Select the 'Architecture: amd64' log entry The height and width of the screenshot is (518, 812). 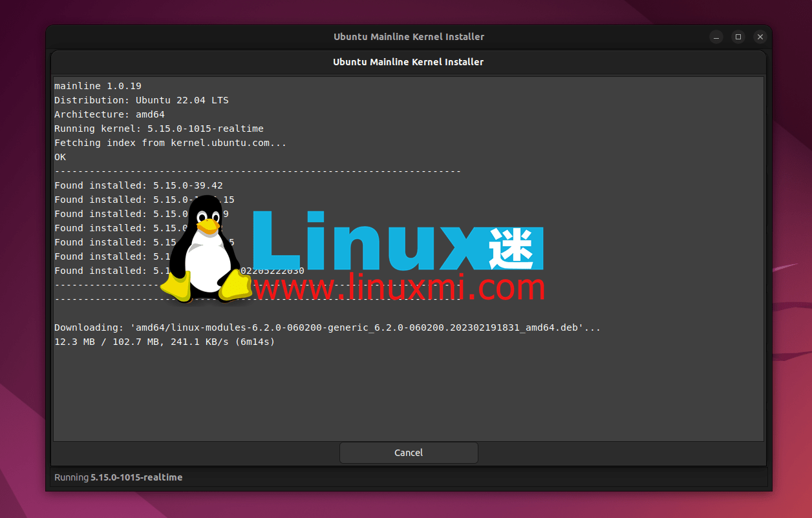[x=120, y=114]
